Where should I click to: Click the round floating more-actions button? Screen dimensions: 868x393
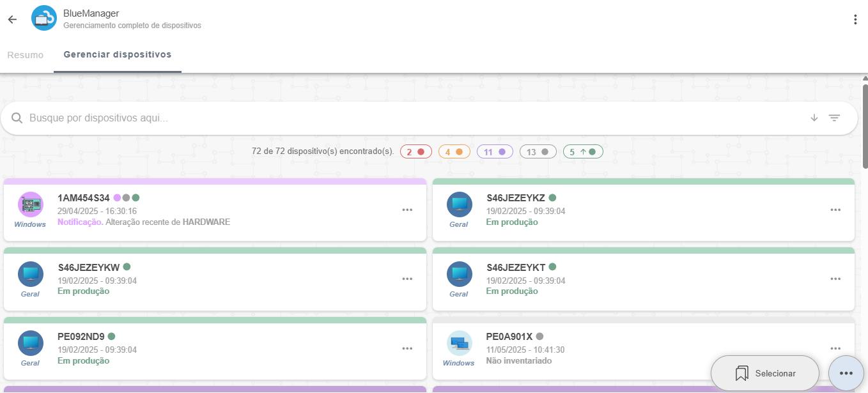point(846,373)
